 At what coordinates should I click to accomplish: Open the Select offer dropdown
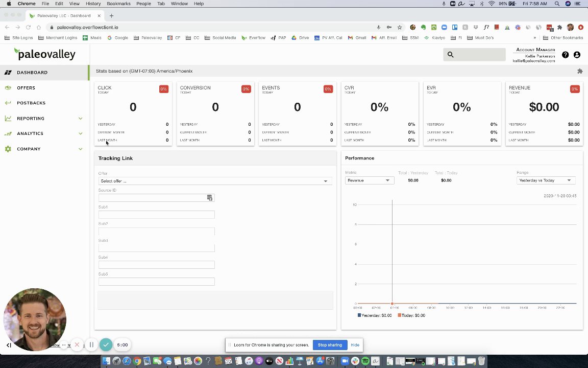click(x=215, y=181)
